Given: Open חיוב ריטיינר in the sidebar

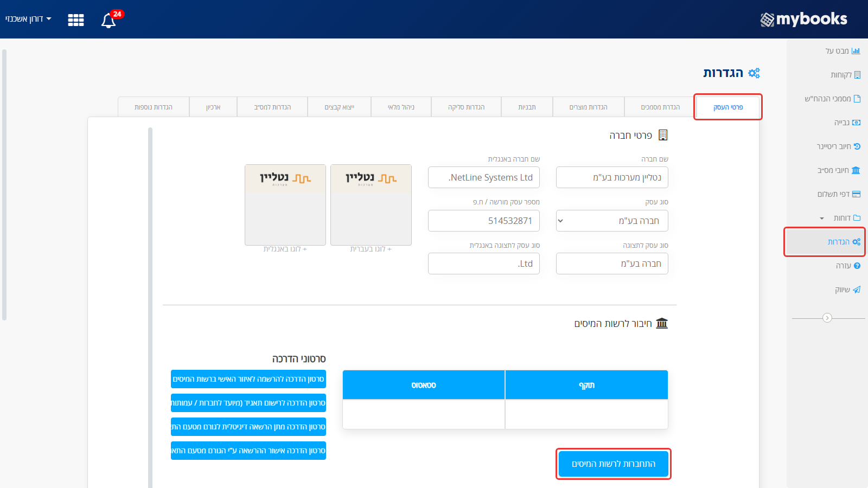Looking at the screenshot, I should (839, 146).
